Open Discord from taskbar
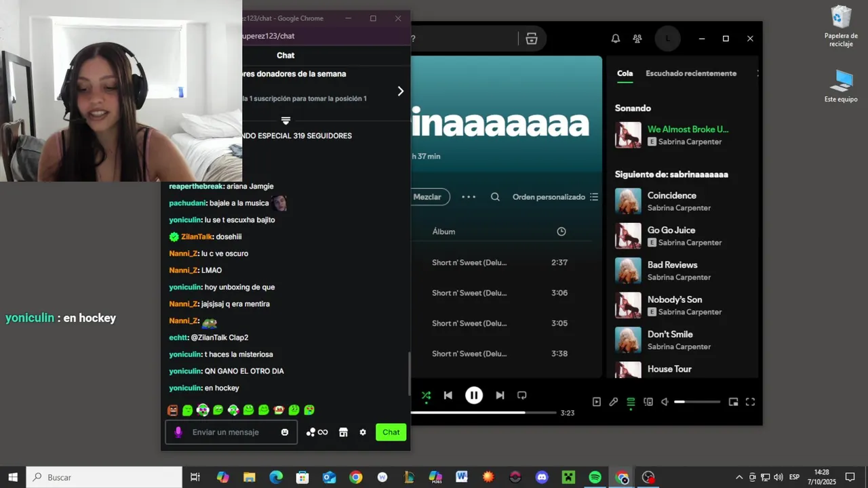 pos(542,477)
